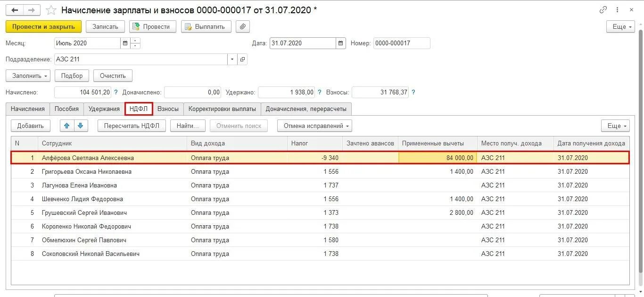644x297 pixels.
Task: Open the calendar picker for Месяц
Action: pos(125,43)
